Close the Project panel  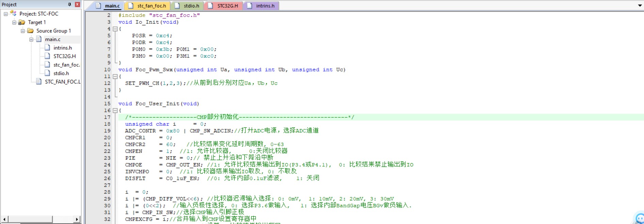point(78,4)
